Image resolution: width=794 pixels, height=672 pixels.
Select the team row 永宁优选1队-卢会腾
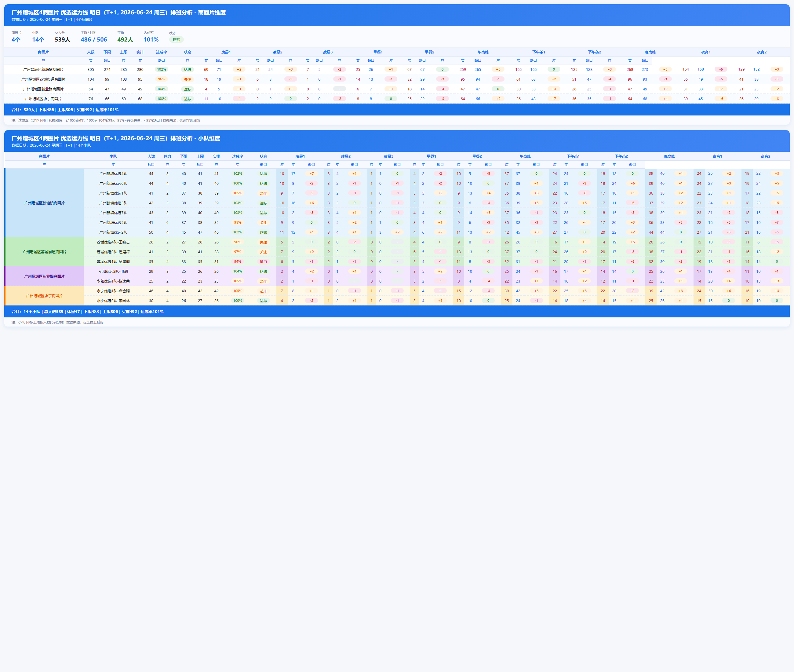(436, 291)
